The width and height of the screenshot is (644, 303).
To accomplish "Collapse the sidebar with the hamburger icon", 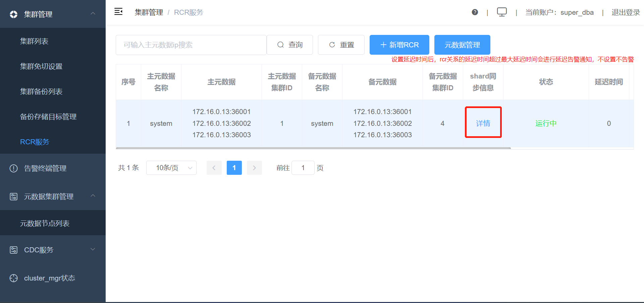I will click(118, 12).
